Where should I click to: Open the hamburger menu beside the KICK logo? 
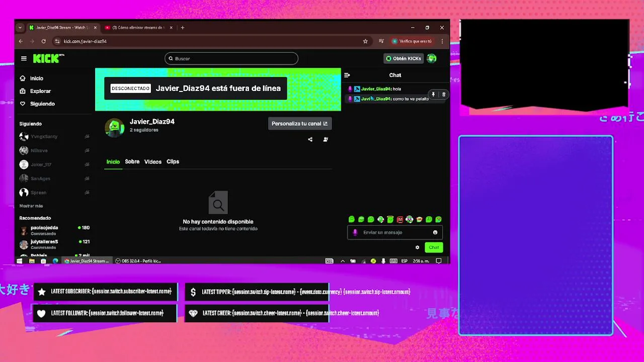(24, 58)
